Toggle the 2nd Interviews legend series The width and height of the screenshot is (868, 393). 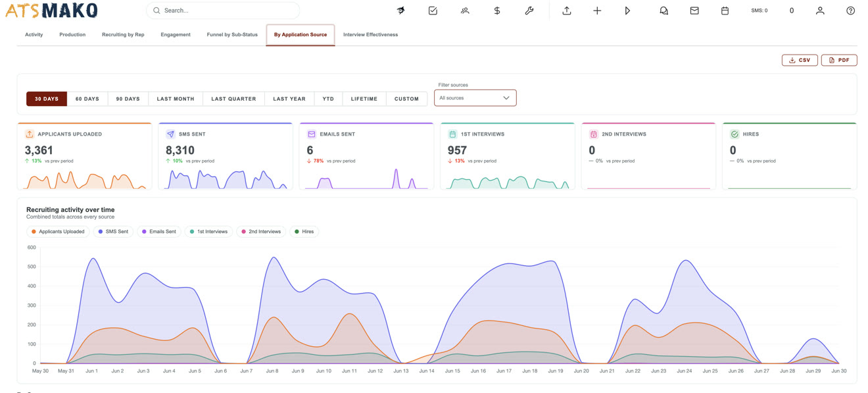(261, 232)
